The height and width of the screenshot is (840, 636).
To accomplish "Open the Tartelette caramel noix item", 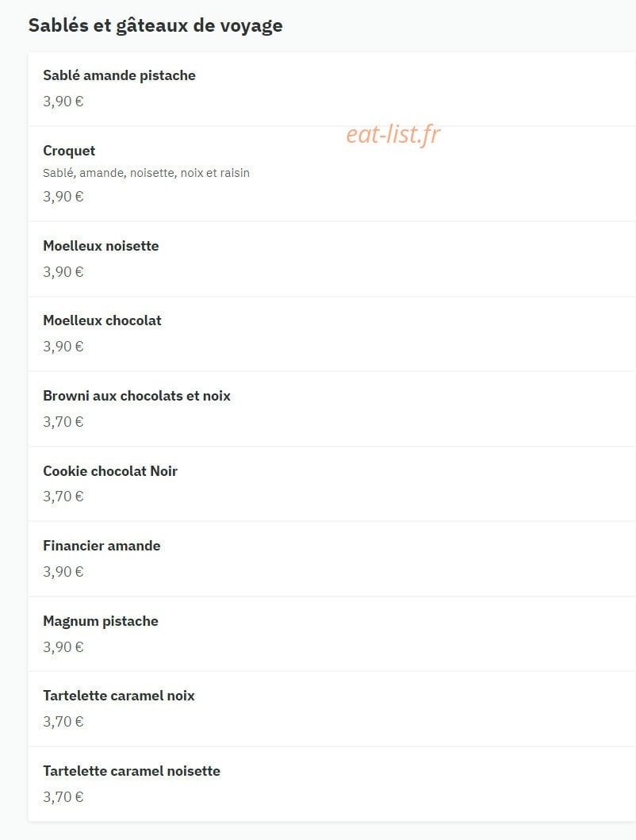I will (331, 709).
